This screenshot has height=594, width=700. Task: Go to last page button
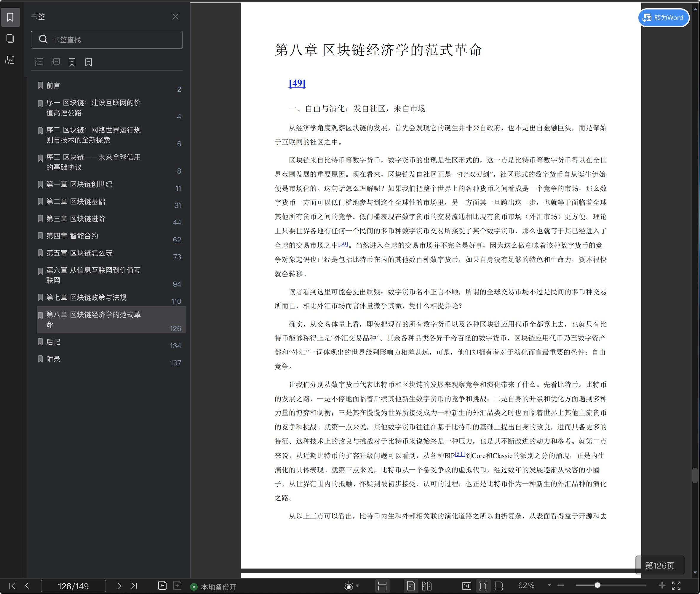(135, 586)
